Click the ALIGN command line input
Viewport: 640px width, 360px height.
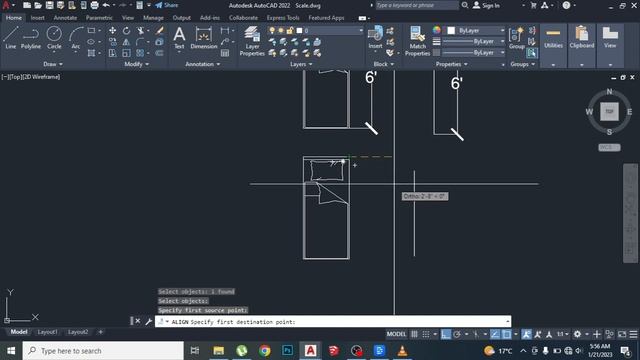click(333, 322)
